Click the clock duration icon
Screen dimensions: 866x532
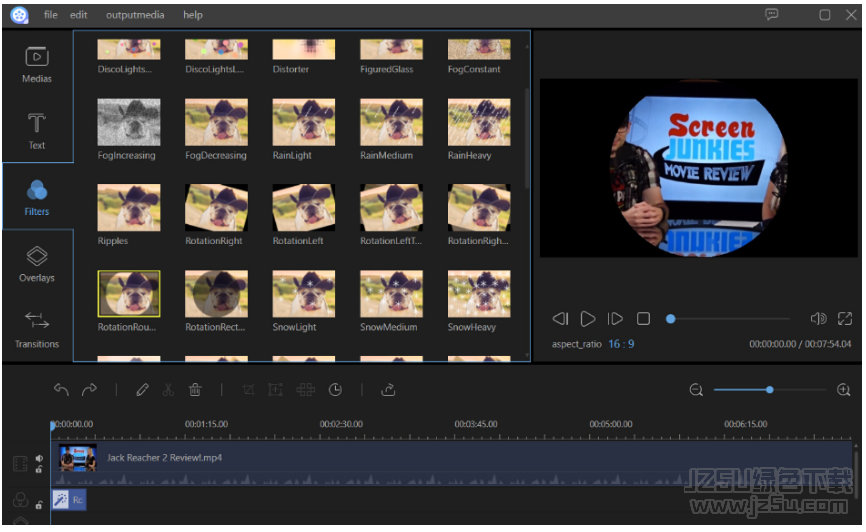point(335,389)
